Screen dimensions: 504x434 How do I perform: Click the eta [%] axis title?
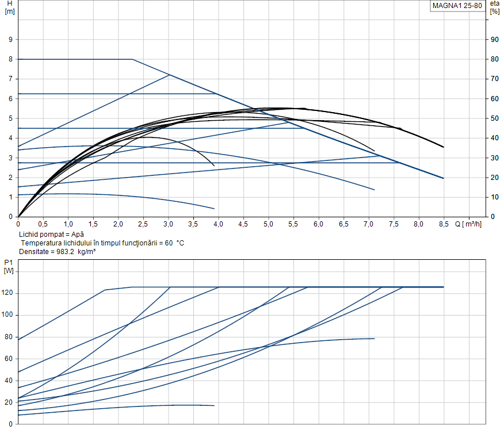[495, 7]
